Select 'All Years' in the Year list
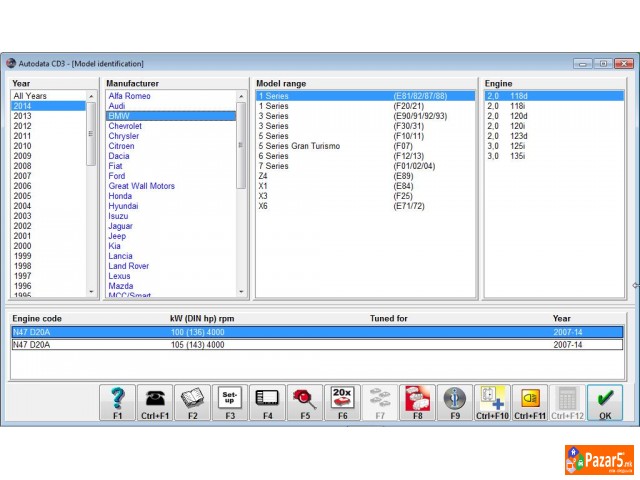Viewport: 640px width, 480px height. coord(48,96)
